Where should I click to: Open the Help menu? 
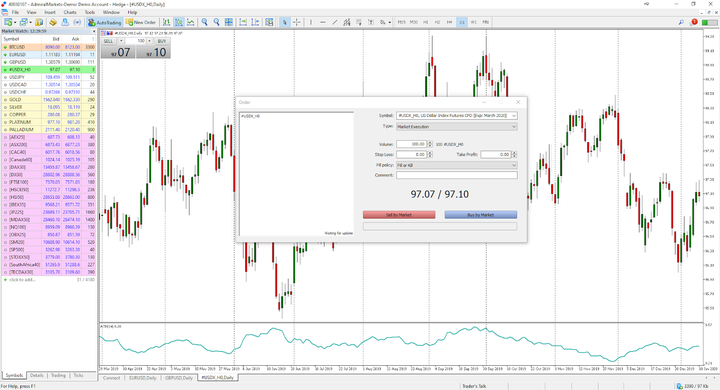pos(132,12)
